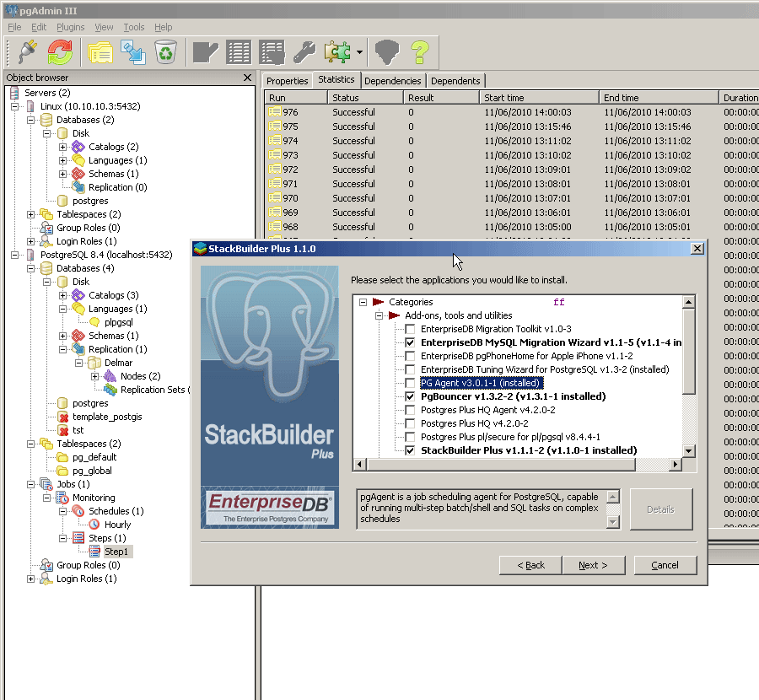759x700 pixels.
Task: Click the Replication Sets icon in tree
Action: click(x=110, y=390)
